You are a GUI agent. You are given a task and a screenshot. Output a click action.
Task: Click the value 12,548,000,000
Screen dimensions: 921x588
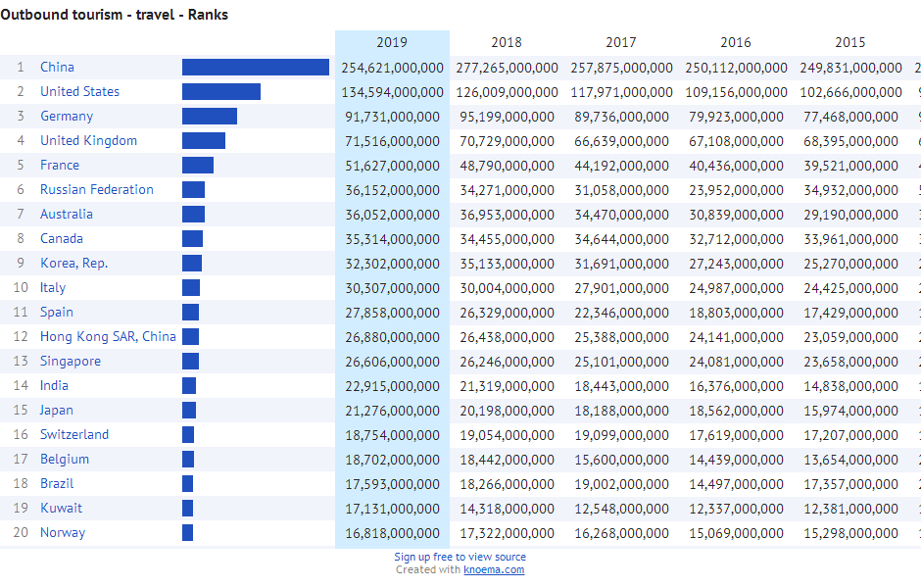(621, 510)
